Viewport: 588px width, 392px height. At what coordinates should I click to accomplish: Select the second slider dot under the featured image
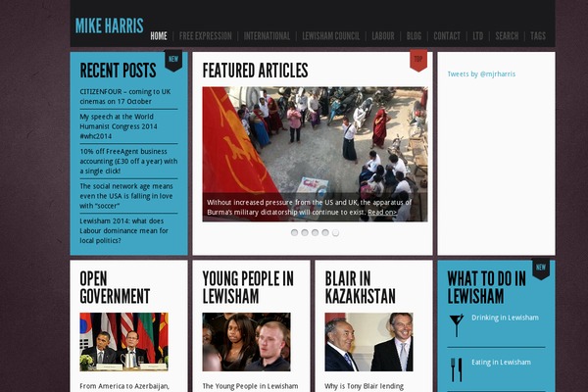pos(305,232)
